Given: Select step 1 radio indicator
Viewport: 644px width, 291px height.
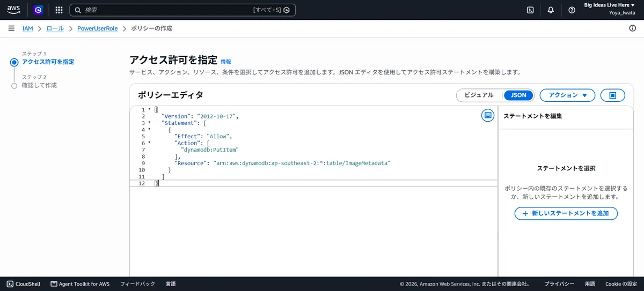Looking at the screenshot, I should pos(14,62).
